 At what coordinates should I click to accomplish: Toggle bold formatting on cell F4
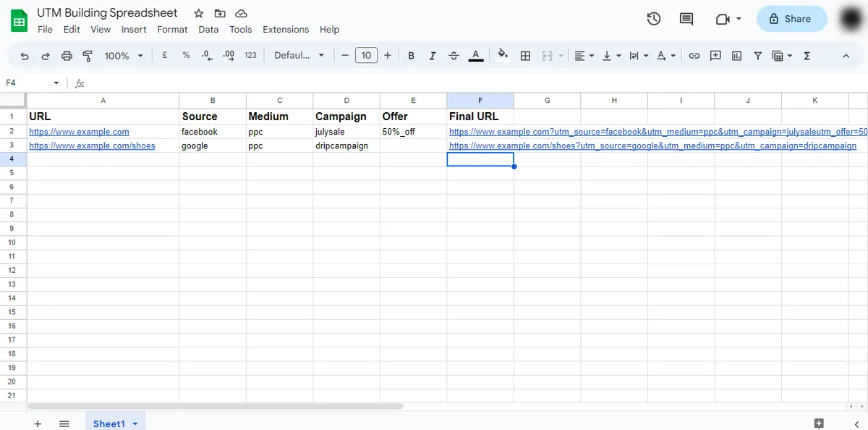point(411,55)
